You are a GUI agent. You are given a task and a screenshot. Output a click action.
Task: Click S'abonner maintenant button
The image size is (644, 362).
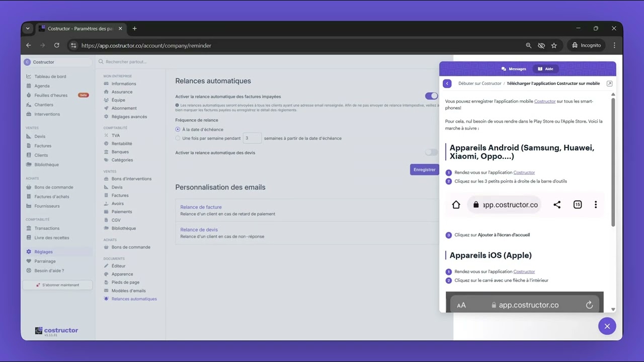[57, 285]
